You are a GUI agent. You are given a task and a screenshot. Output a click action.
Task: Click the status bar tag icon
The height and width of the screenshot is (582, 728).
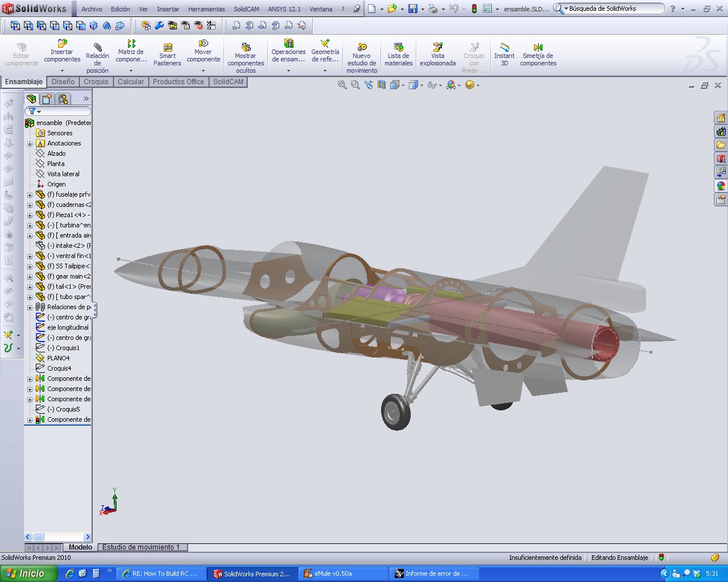coord(715,558)
